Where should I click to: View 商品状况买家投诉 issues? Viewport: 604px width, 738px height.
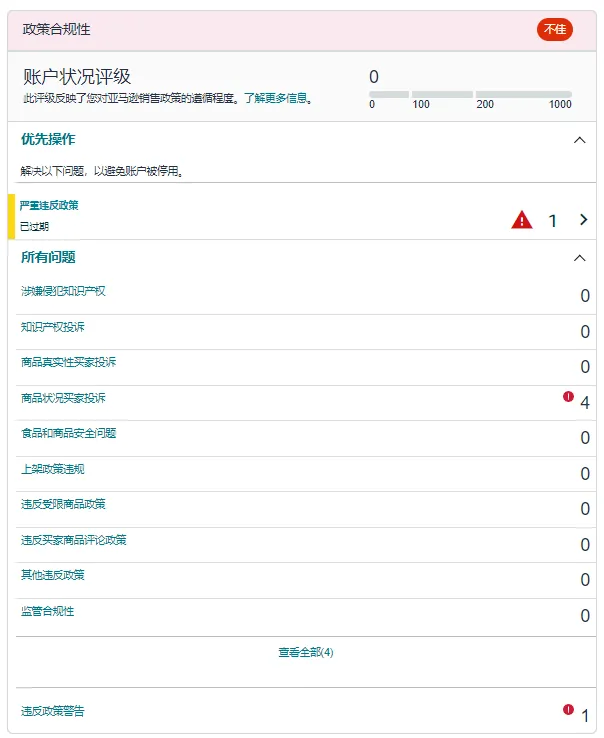pos(63,398)
